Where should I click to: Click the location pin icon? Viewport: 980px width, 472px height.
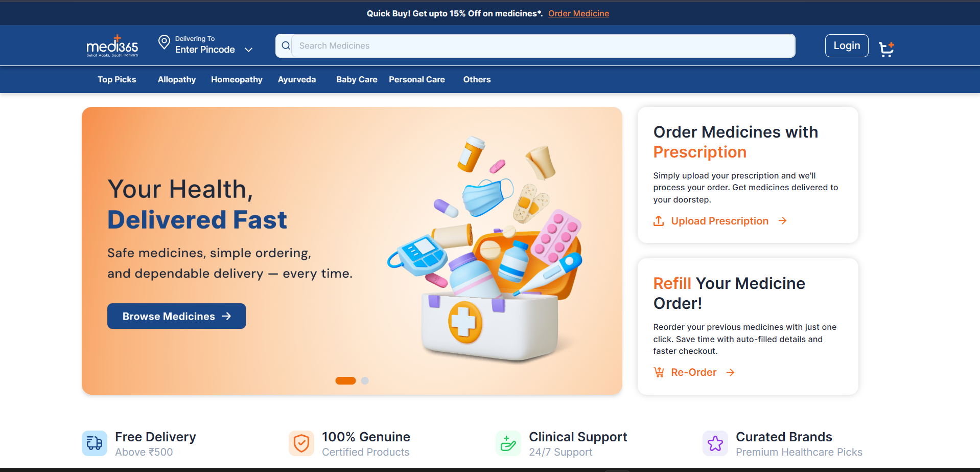(164, 42)
